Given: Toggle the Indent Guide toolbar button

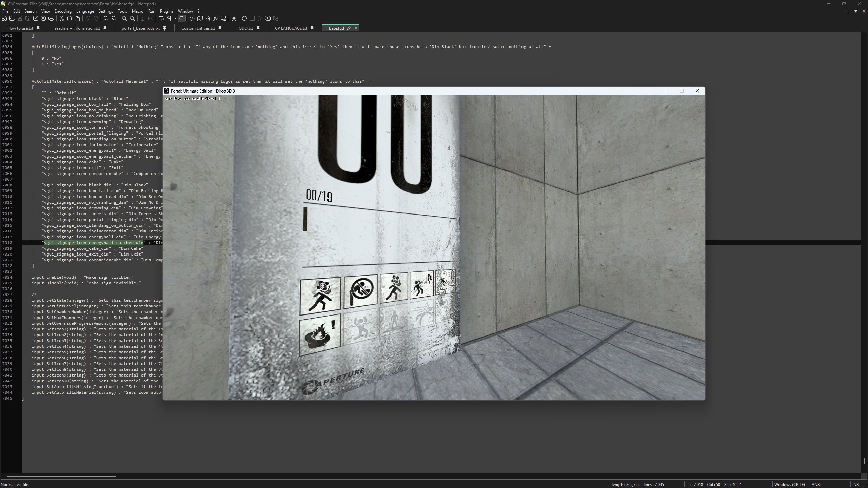Looking at the screenshot, I should pyautogui.click(x=182, y=18).
